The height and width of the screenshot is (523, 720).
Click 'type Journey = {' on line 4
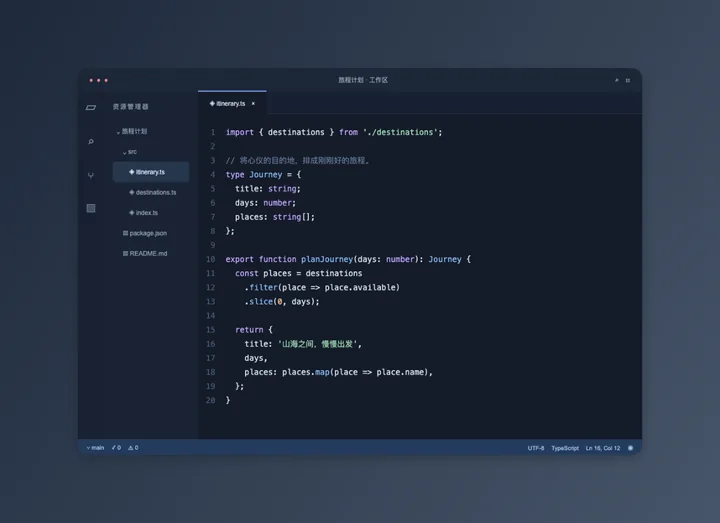[263, 174]
